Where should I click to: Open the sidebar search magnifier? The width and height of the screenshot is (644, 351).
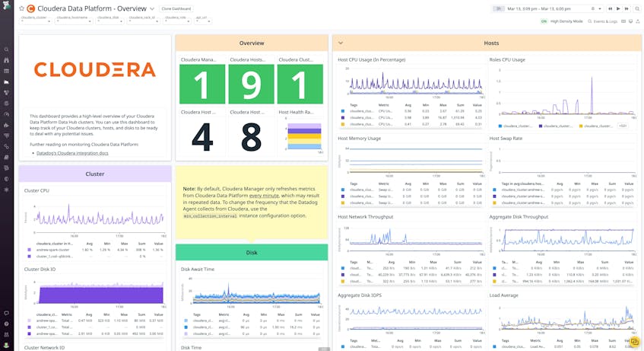(6, 49)
